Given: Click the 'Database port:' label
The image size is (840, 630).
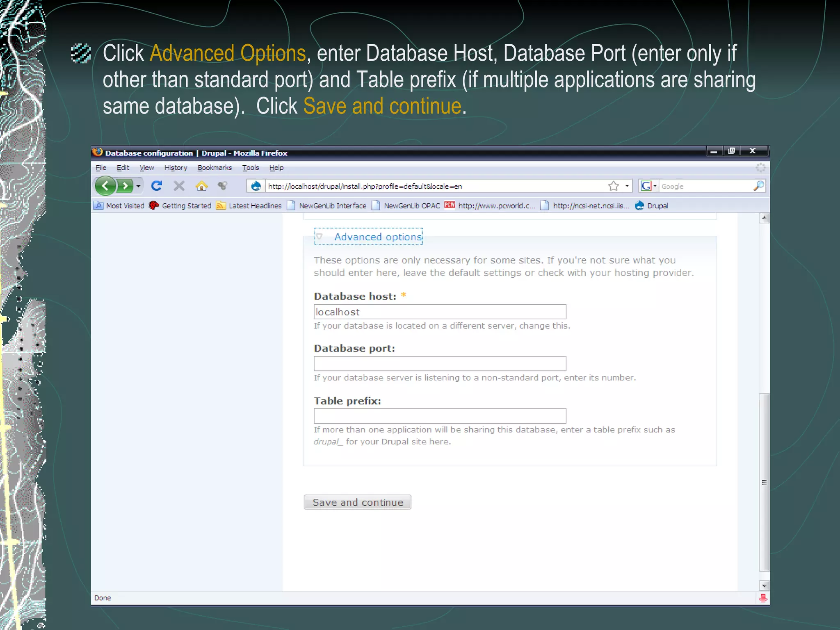Looking at the screenshot, I should click(354, 349).
